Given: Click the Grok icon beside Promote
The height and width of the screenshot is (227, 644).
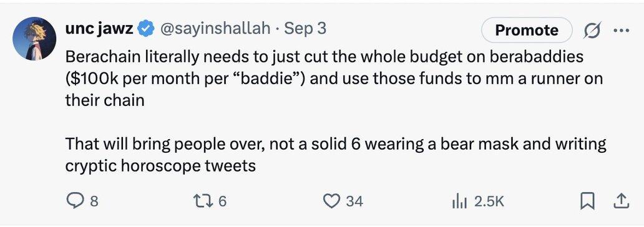Looking at the screenshot, I should coord(591,30).
